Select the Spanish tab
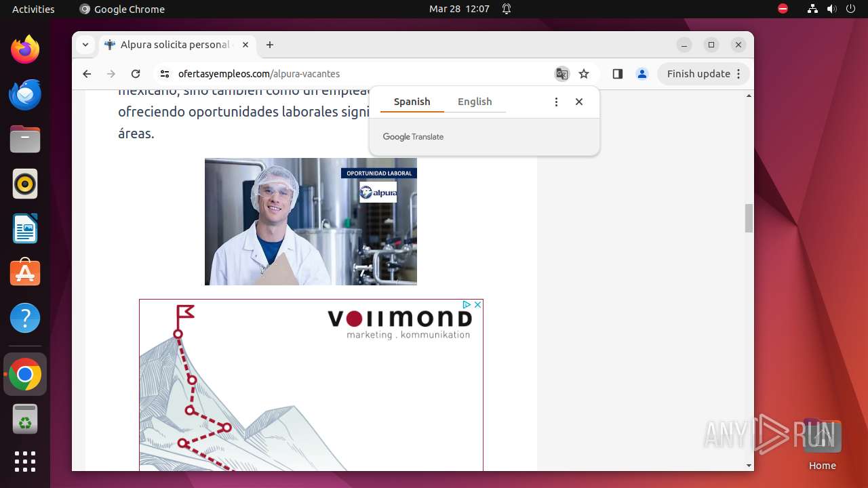Screen dimensions: 868x488 coord(412,102)
